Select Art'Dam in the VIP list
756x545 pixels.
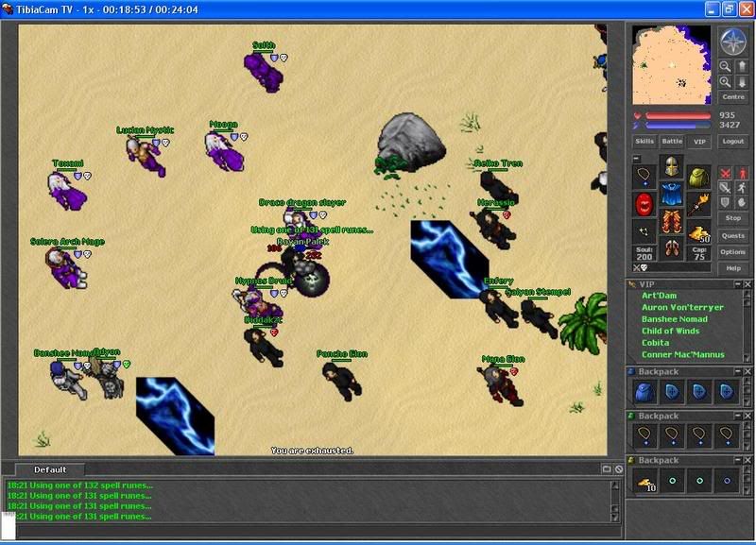pos(659,296)
